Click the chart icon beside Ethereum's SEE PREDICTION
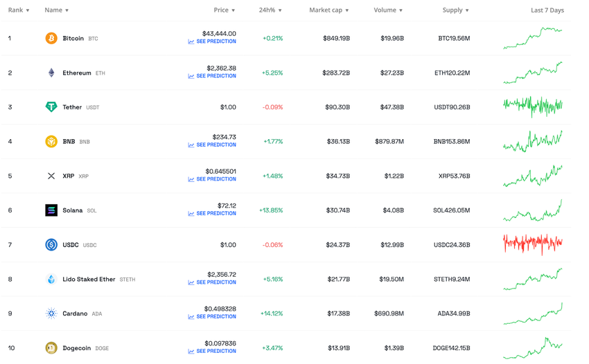Viewport: 589px width, 364px height. 191,76
